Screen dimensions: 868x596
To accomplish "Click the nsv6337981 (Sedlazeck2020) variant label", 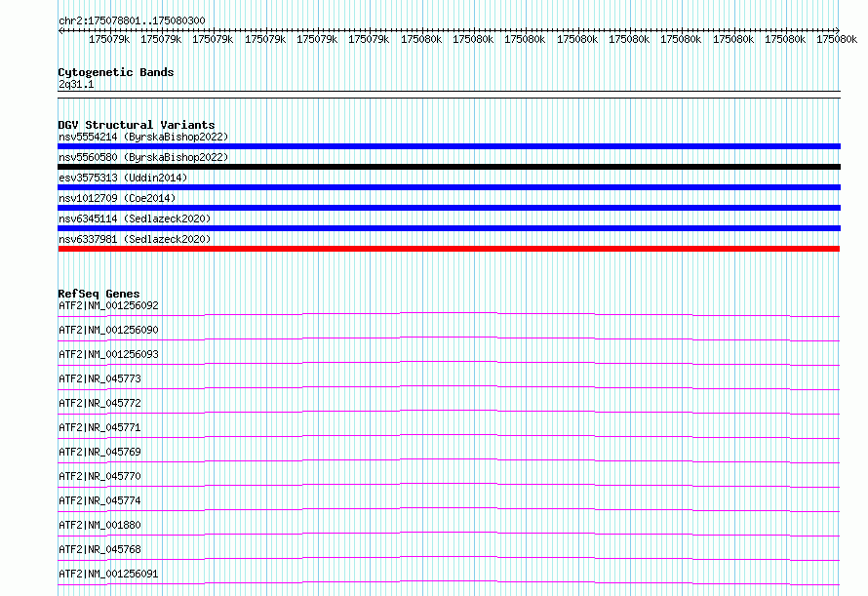I will pyautogui.click(x=135, y=239).
